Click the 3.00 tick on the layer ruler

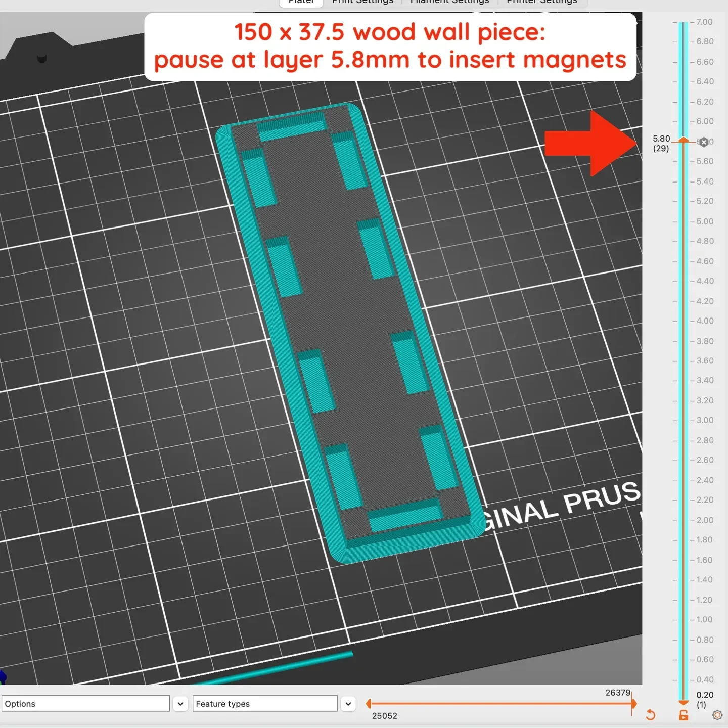702,421
